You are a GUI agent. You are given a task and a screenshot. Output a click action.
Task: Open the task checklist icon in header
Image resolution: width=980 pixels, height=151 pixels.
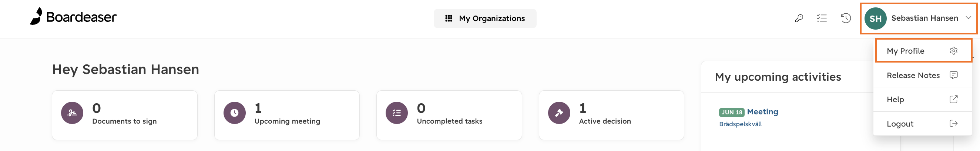tap(822, 18)
